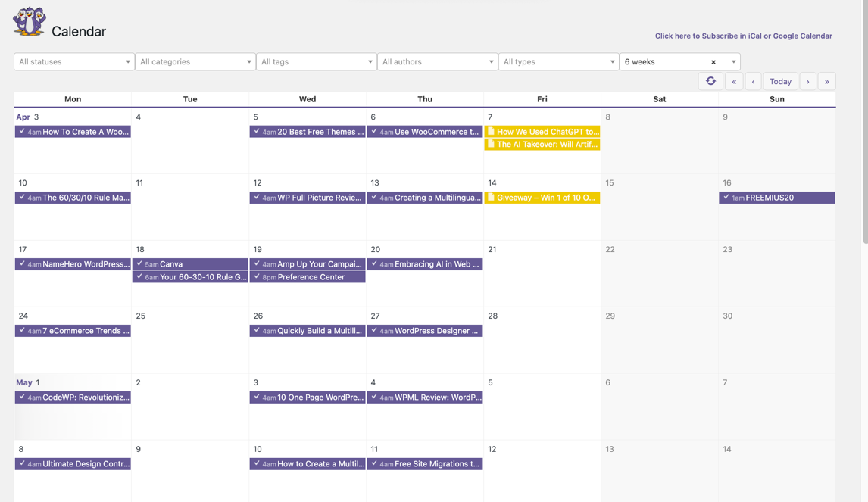Go to the previous period with the single left arrow
868x502 pixels.
(x=753, y=81)
